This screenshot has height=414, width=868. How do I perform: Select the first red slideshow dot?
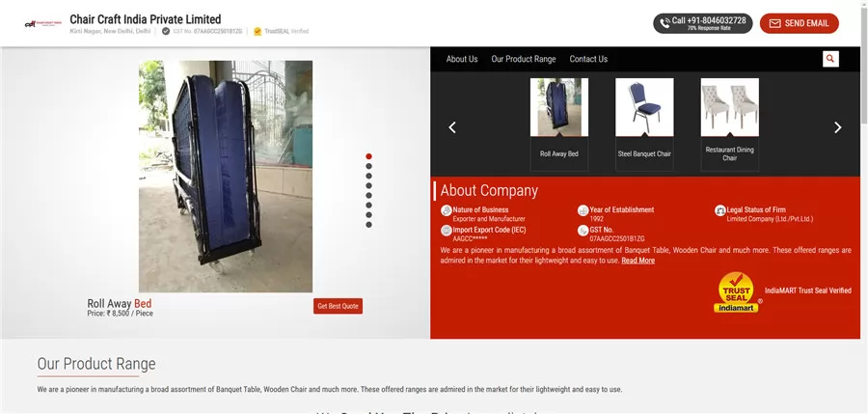pos(368,156)
